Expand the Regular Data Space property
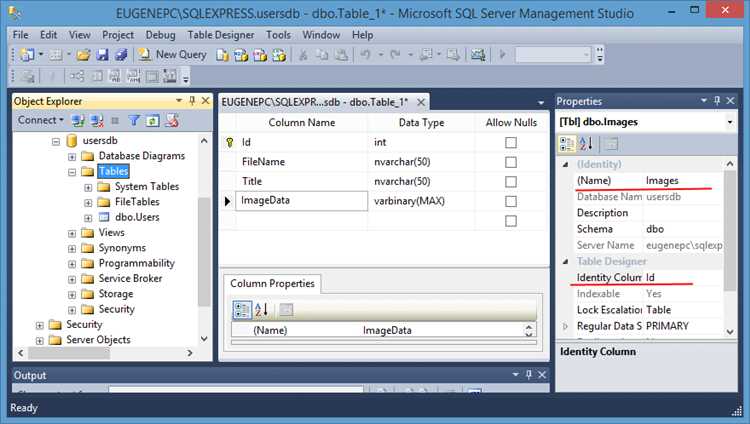Screen dimensions: 750x424 (566, 326)
